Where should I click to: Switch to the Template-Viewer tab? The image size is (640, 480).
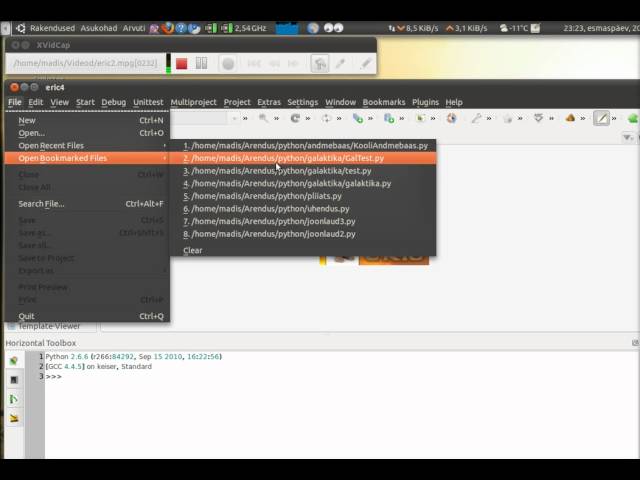pyautogui.click(x=51, y=326)
